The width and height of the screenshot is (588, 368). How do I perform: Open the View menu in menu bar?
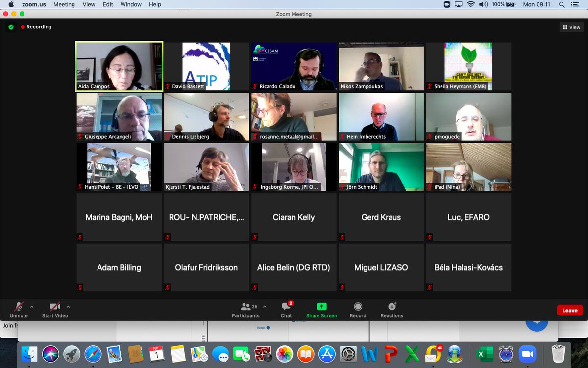pyautogui.click(x=89, y=4)
